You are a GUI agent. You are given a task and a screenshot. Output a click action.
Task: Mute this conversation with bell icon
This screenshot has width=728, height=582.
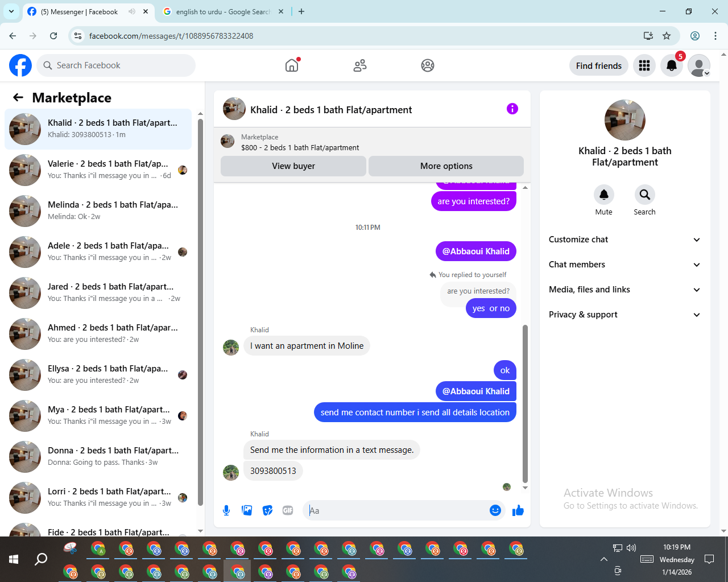tap(604, 195)
